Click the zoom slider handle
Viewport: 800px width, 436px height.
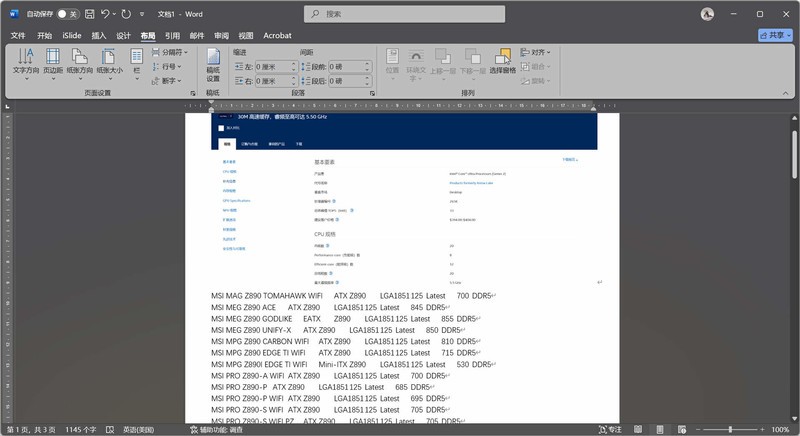click(730, 430)
